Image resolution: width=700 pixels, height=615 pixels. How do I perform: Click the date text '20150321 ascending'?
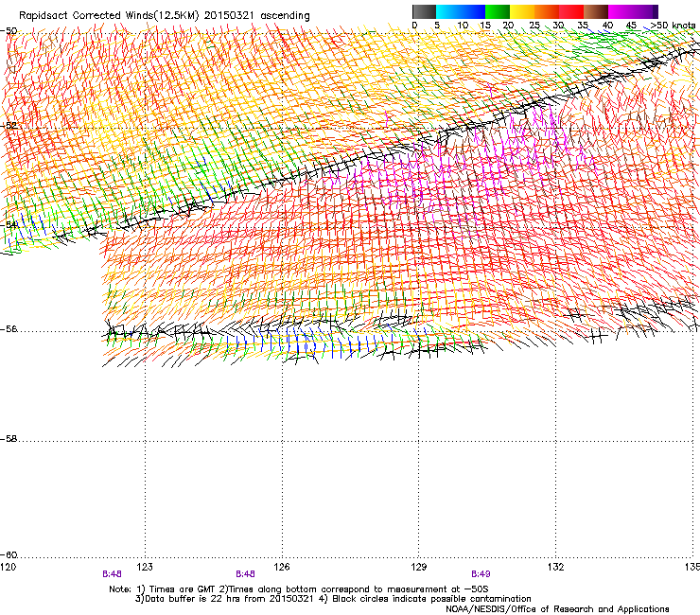pyautogui.click(x=256, y=16)
